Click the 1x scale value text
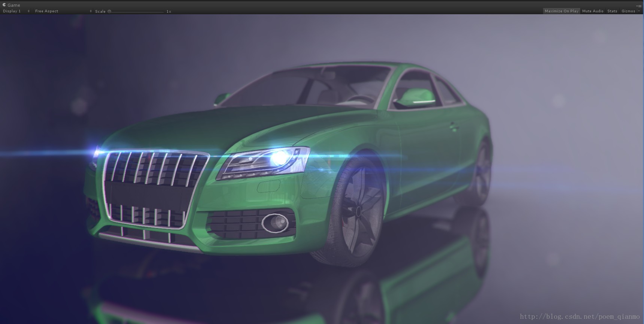644x324 pixels. (x=169, y=12)
